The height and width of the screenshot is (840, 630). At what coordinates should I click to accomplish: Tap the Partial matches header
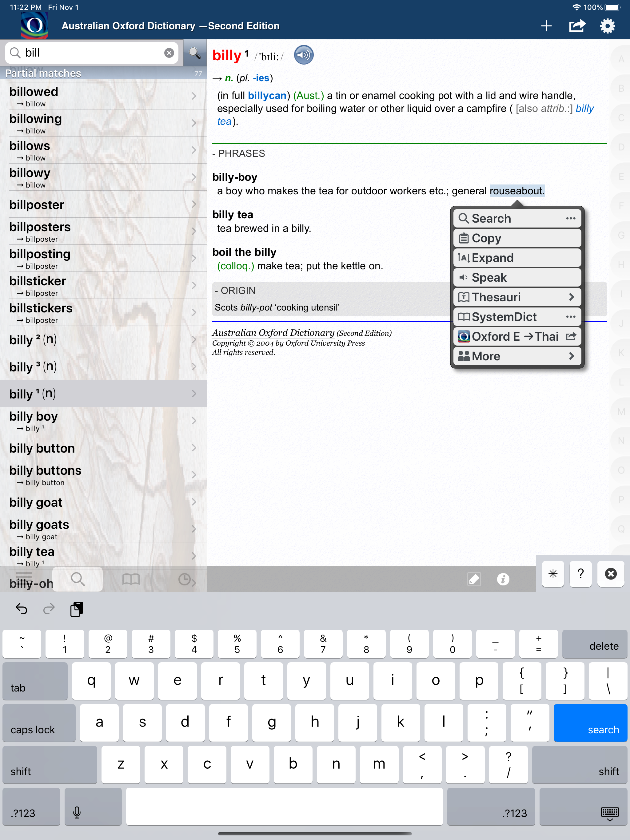(103, 73)
